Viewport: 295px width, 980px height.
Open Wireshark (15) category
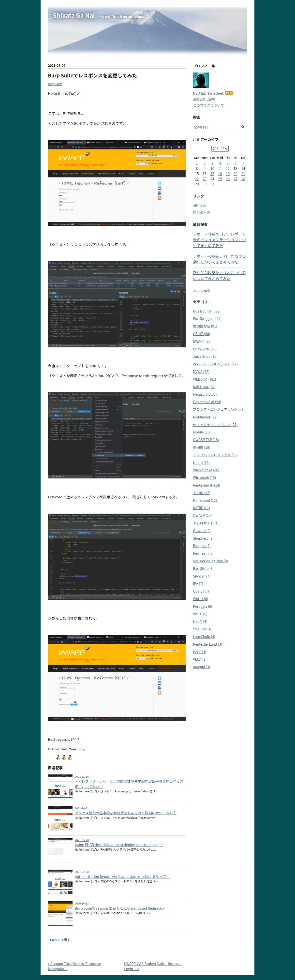pyautogui.click(x=205, y=478)
